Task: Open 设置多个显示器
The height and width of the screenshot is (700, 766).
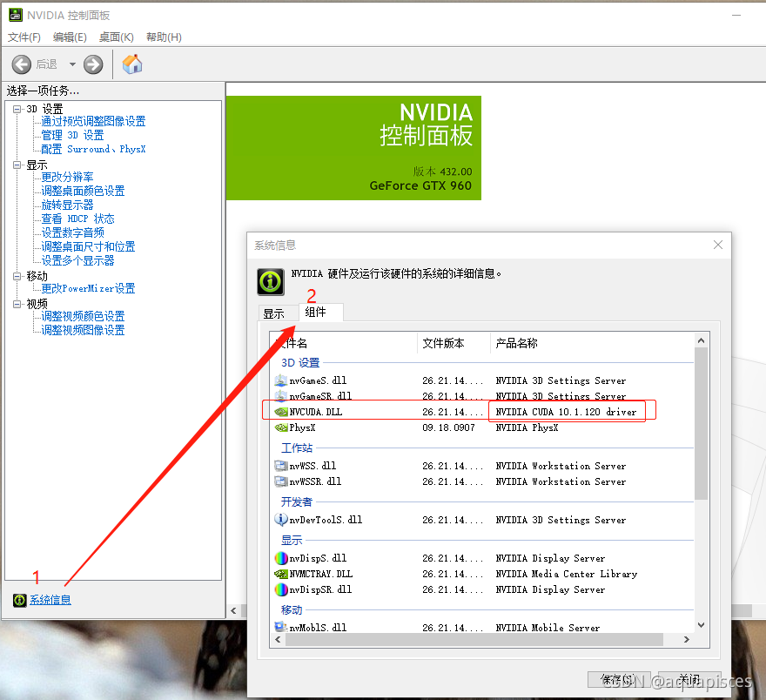Action: point(77,260)
